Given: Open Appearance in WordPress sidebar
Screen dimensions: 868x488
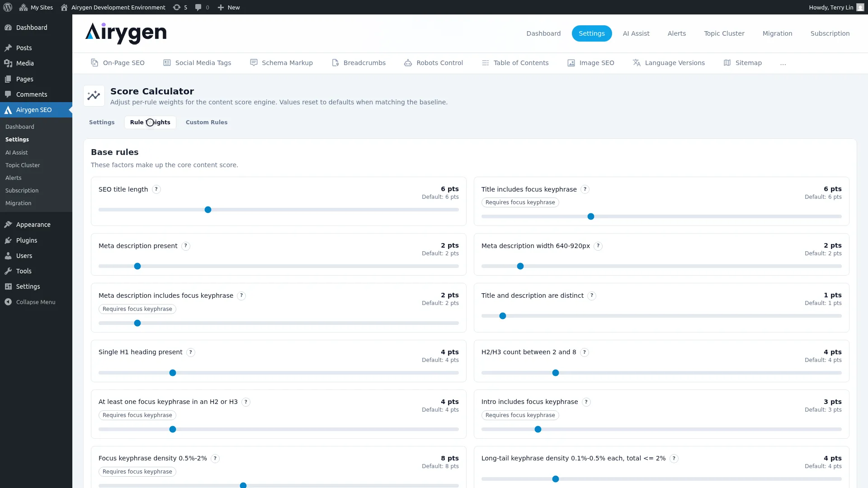Looking at the screenshot, I should (36, 225).
